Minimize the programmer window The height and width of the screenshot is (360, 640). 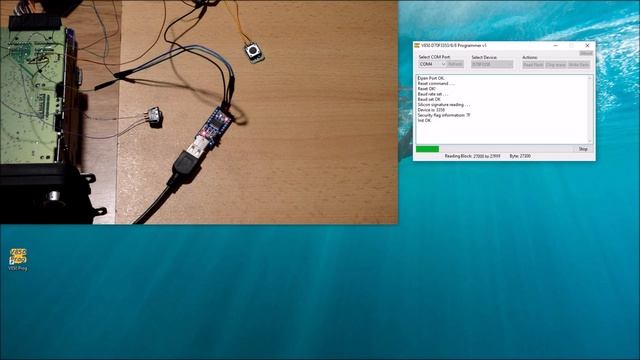(x=556, y=45)
